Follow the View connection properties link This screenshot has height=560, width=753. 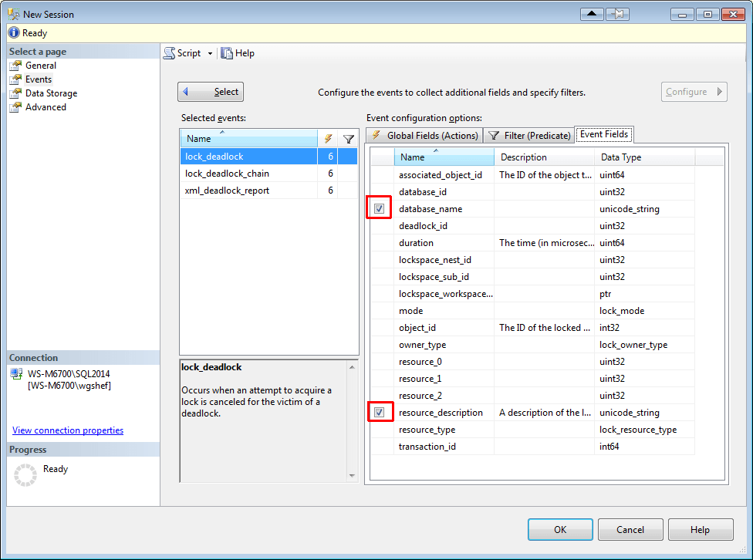coord(68,430)
